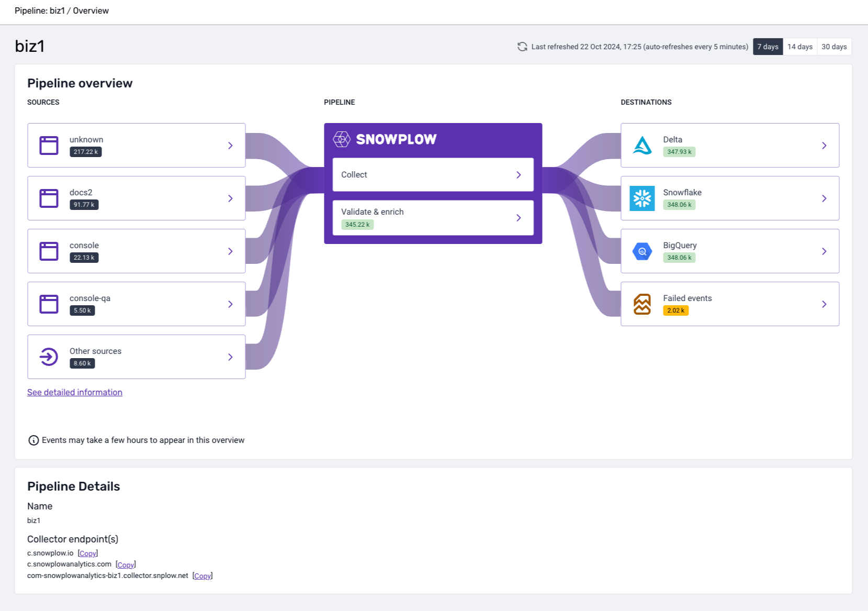Open the BigQuery destination chevron

tap(824, 251)
